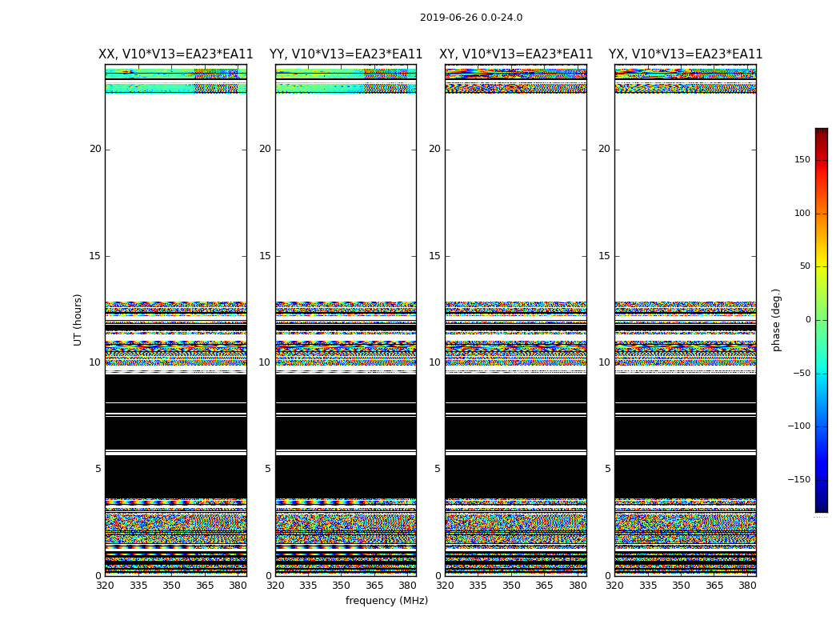This screenshot has height=640, width=840.
Task: Click the YX, V10*V13=EA23*EA11 panel title
Action: tap(686, 54)
